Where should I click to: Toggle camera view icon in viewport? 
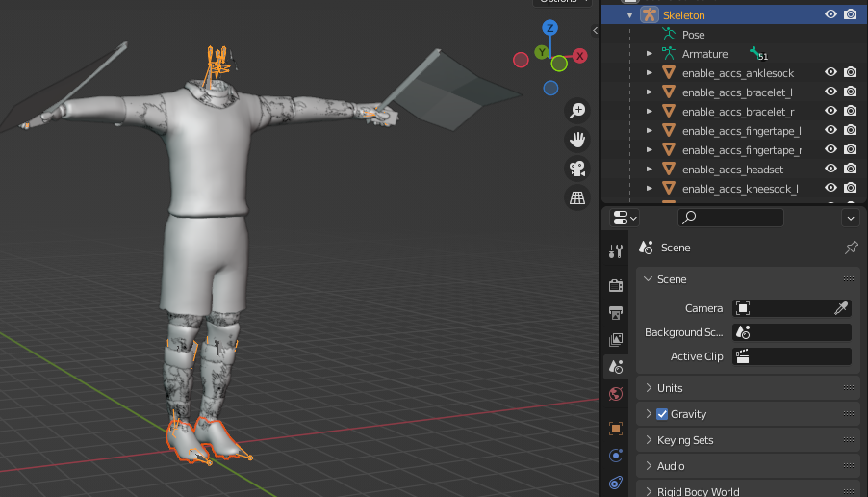pyautogui.click(x=577, y=169)
